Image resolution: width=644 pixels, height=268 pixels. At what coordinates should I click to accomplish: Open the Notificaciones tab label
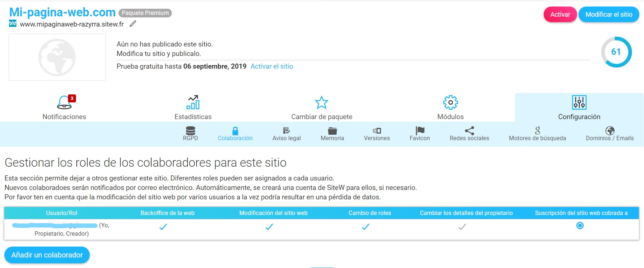[64, 117]
